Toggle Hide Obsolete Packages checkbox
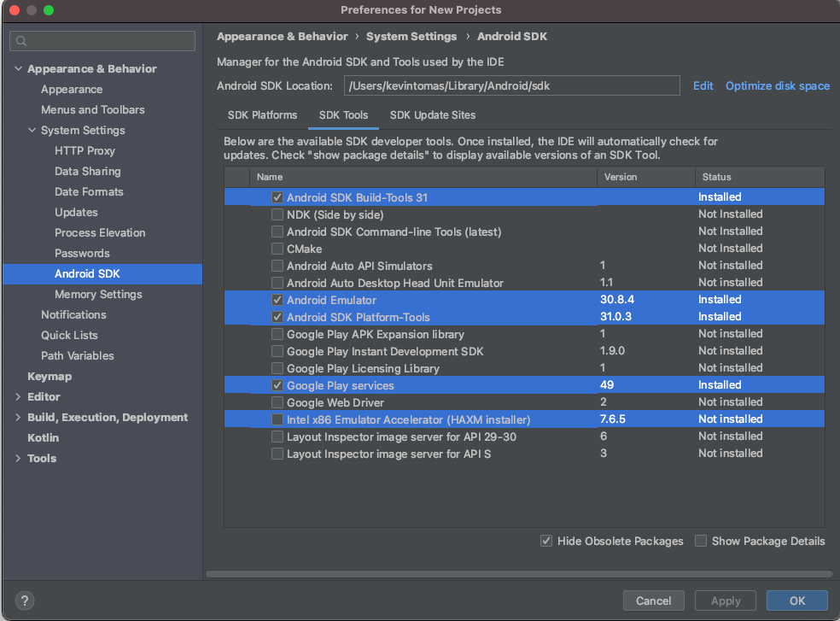This screenshot has width=840, height=621. pyautogui.click(x=545, y=541)
